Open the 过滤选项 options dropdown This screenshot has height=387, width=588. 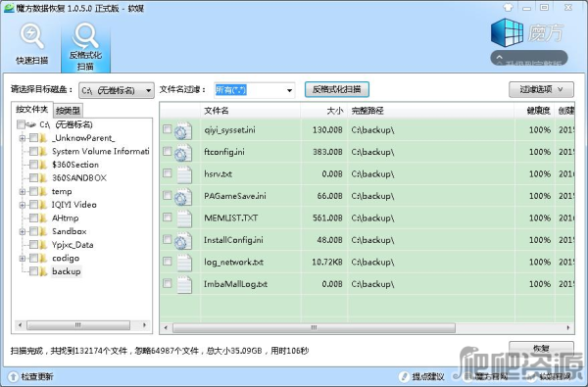541,89
